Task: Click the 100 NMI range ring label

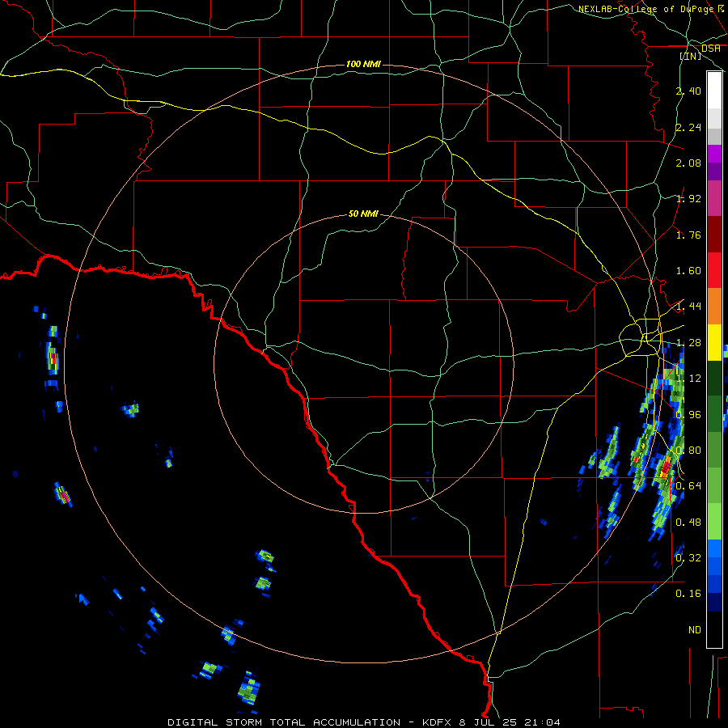Action: coord(363,64)
